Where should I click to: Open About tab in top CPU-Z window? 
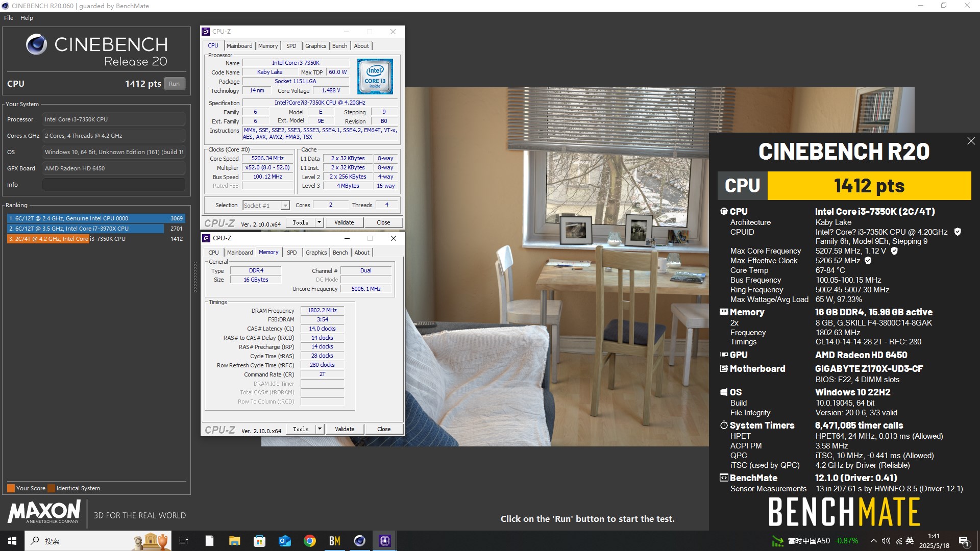click(361, 46)
